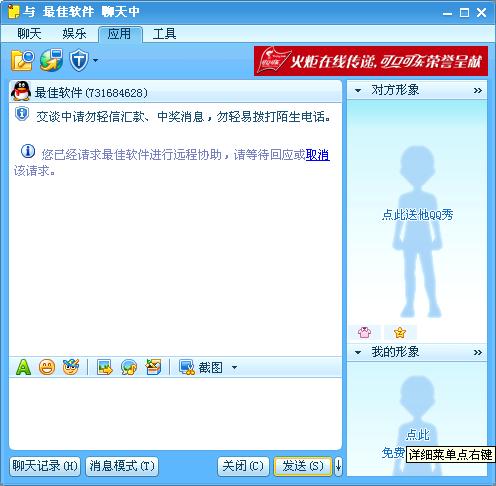
Task: Click the send picture icon
Action: click(x=105, y=367)
